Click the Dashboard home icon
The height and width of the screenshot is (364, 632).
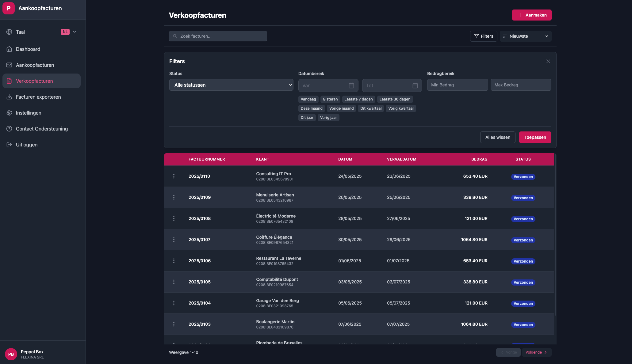[x=9, y=49]
